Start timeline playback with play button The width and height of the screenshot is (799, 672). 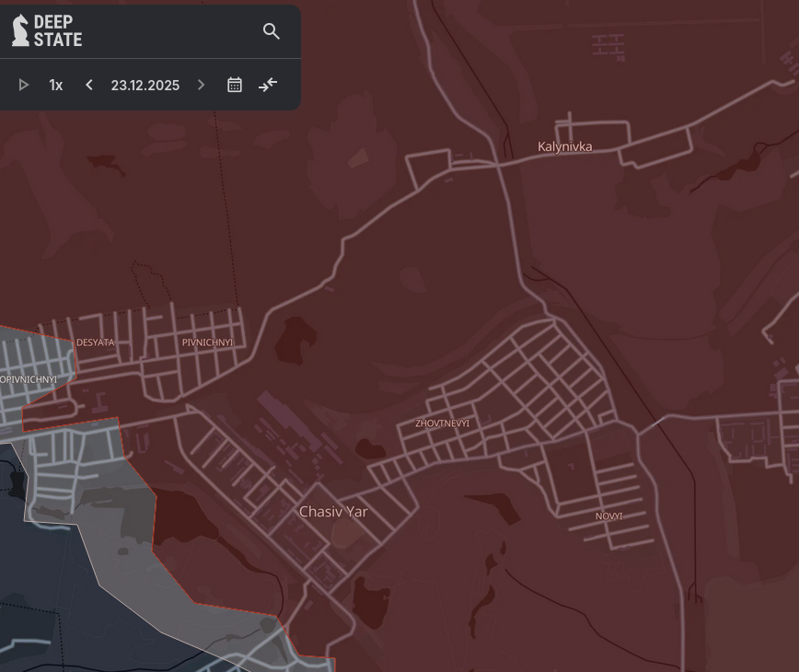click(x=23, y=85)
